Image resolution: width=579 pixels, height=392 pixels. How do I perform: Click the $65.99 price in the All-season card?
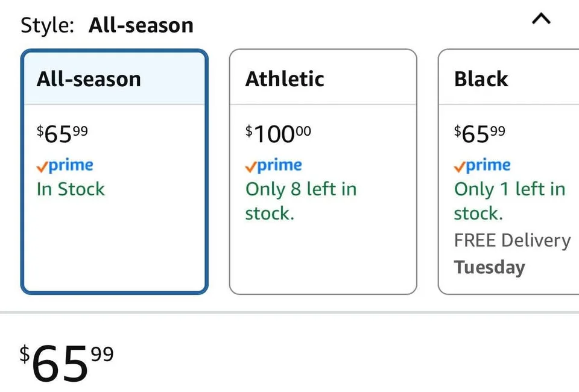(63, 133)
